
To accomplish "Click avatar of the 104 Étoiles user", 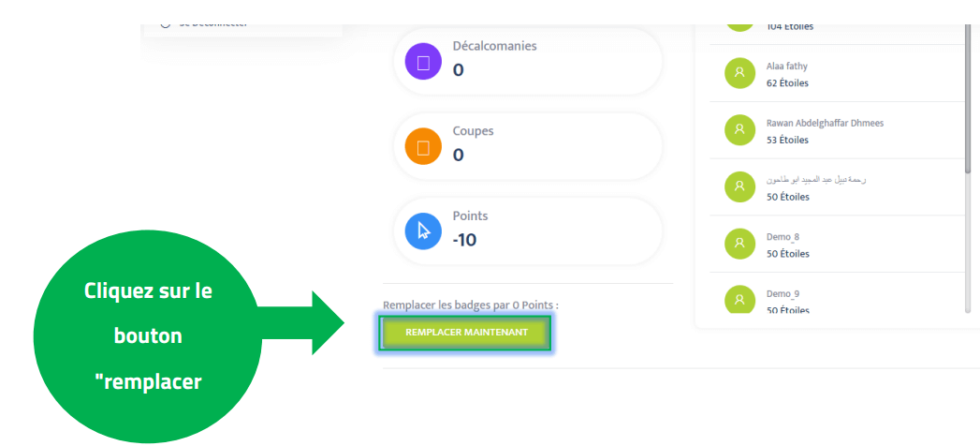I will (739, 21).
